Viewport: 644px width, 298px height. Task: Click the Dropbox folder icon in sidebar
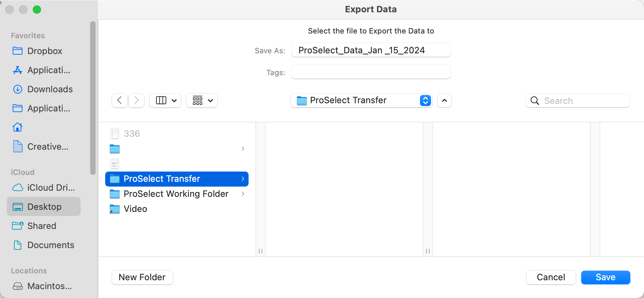point(17,51)
